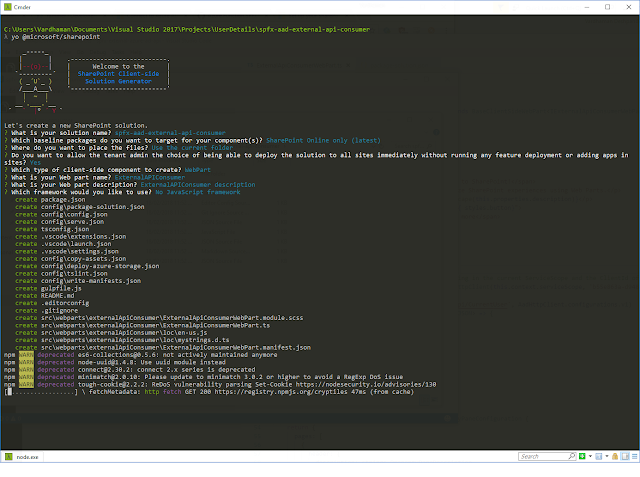Click the project folder path line
Image resolution: width=640 pixels, height=477 pixels.
pyautogui.click(x=187, y=29)
